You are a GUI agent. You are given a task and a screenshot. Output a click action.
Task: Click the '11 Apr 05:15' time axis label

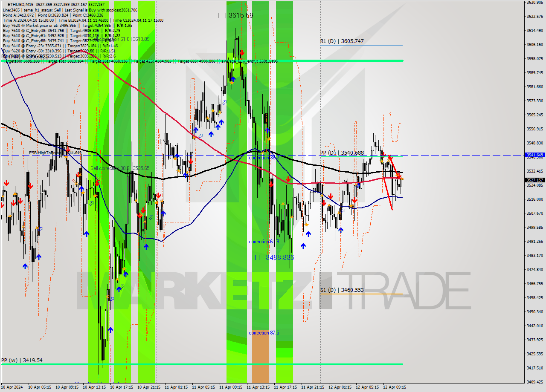coord(204,387)
